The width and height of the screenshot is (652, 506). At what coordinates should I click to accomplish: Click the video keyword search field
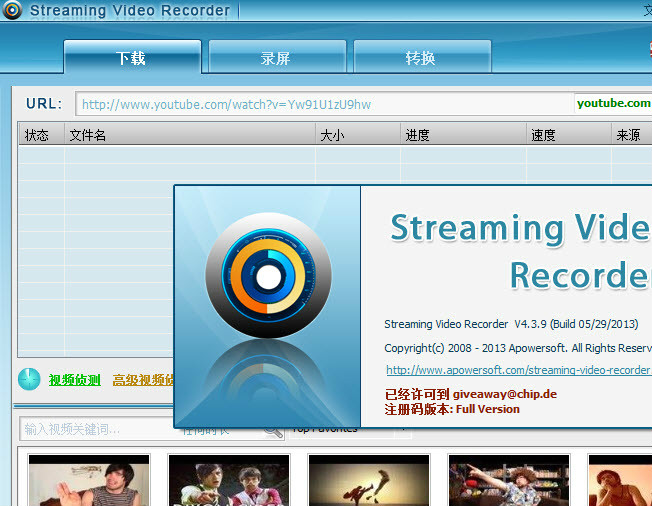click(98, 429)
